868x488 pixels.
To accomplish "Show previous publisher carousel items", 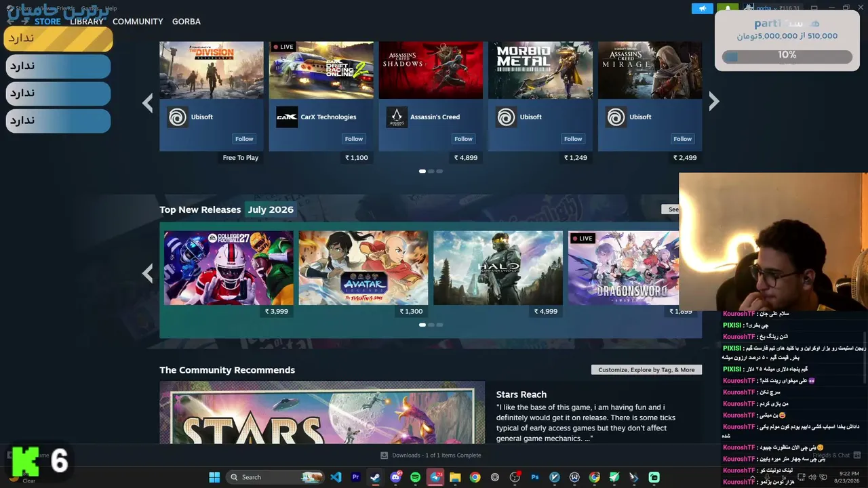I will [x=148, y=102].
